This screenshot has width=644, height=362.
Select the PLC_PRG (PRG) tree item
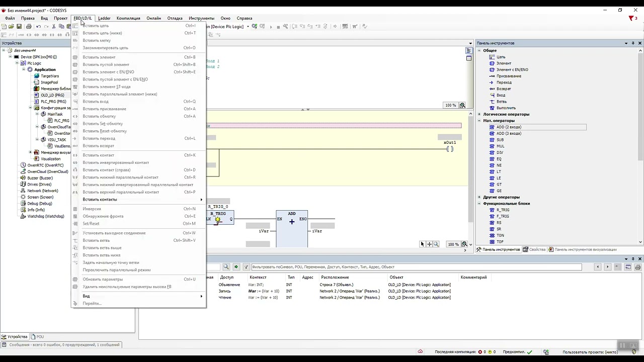(x=53, y=102)
